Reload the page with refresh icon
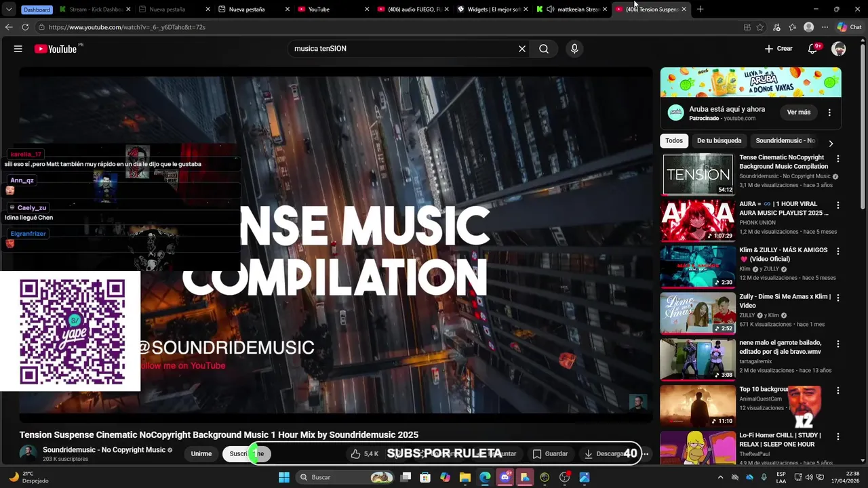The image size is (868, 488). [x=25, y=27]
